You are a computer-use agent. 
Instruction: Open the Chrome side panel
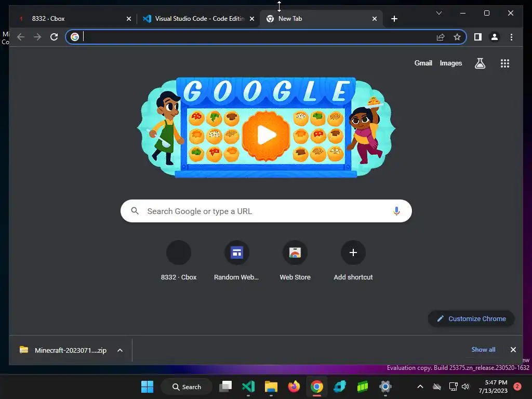coord(478,37)
